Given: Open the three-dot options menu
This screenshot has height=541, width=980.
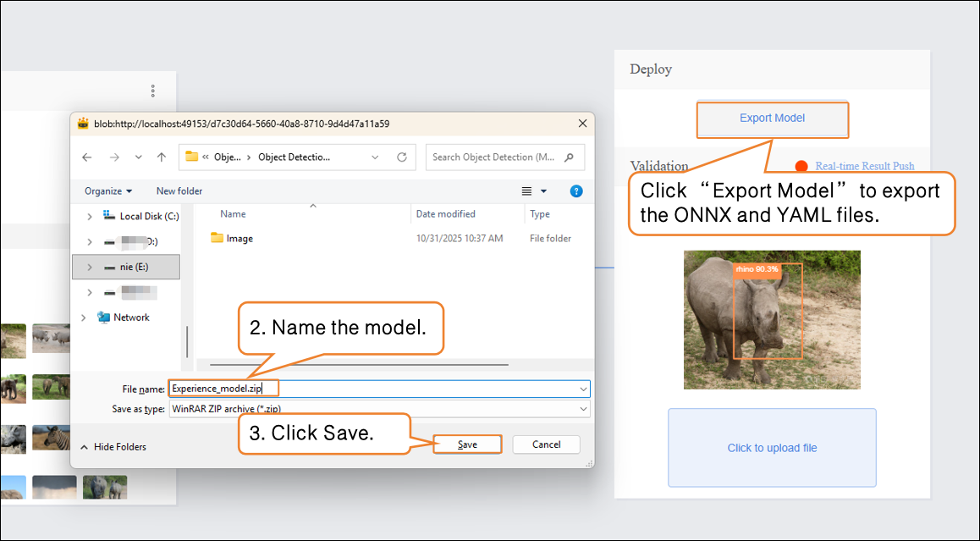Looking at the screenshot, I should point(153,91).
